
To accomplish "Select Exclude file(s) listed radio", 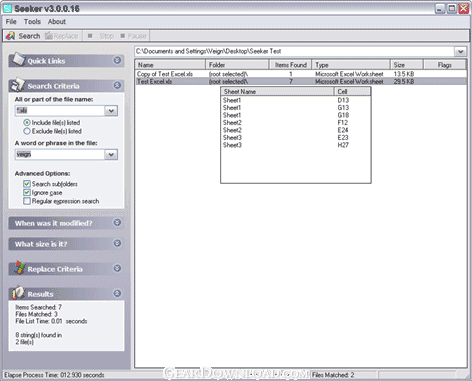I will tap(27, 131).
